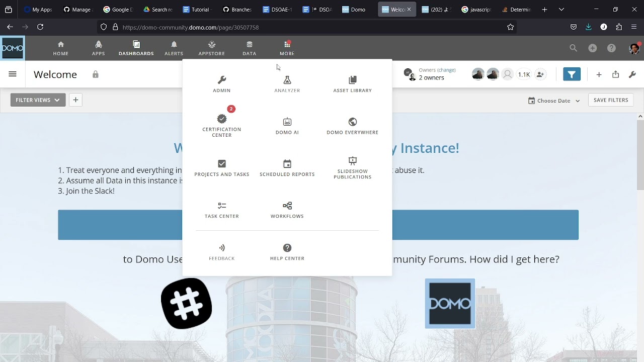Click the 1.1K shared users count
Viewport: 644px width, 362px height.
point(524,74)
